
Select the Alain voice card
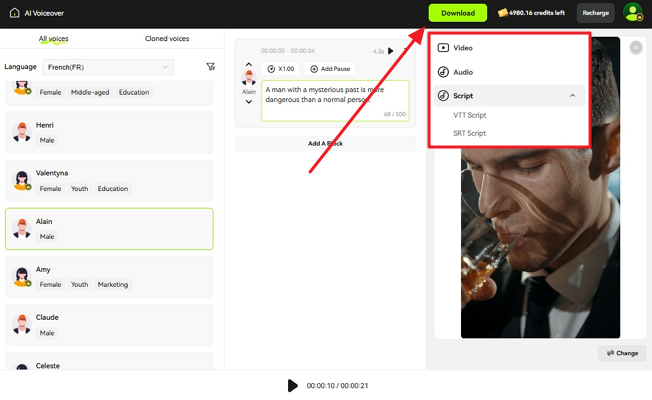tap(109, 229)
